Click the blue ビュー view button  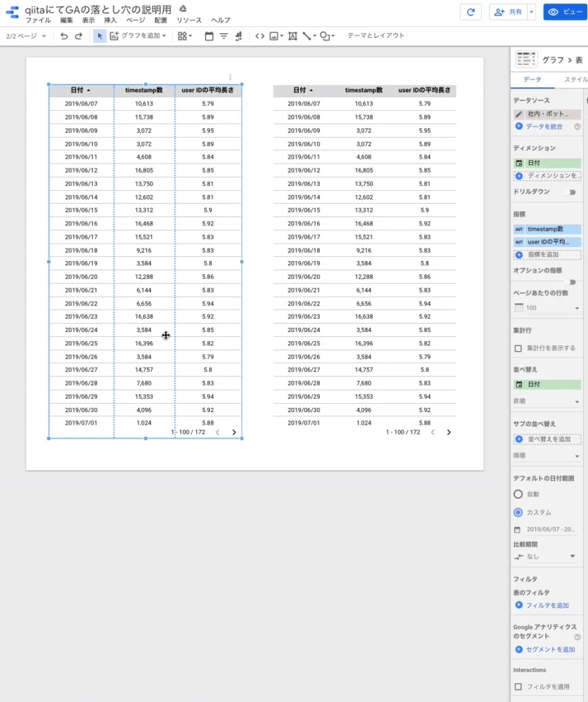565,12
